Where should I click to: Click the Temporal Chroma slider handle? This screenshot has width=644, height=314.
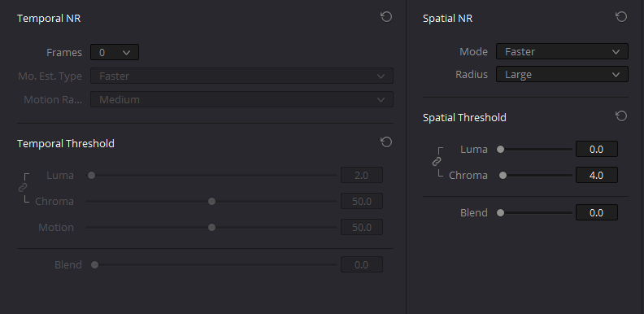pos(212,202)
